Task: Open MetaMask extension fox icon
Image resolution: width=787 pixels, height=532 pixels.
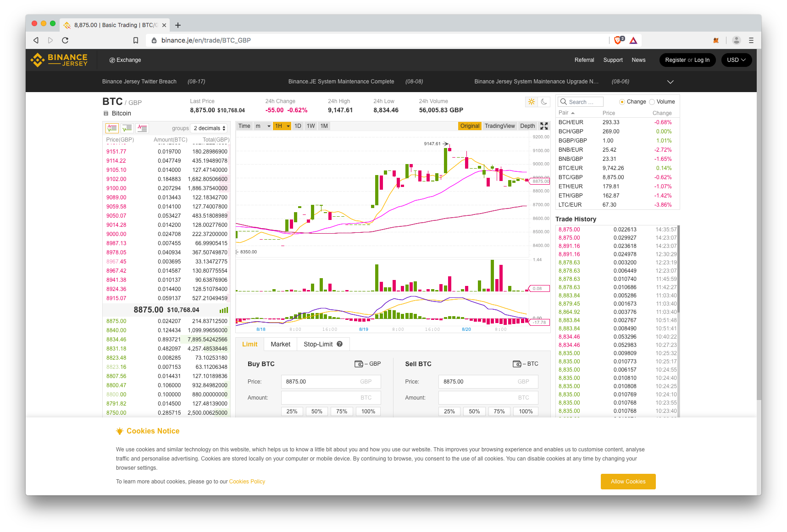Action: [716, 40]
